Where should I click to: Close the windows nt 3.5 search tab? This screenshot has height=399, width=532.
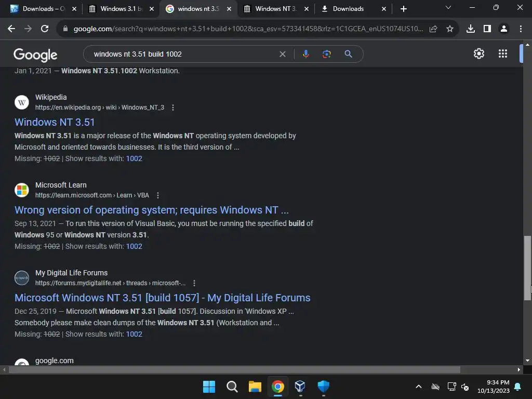229,9
